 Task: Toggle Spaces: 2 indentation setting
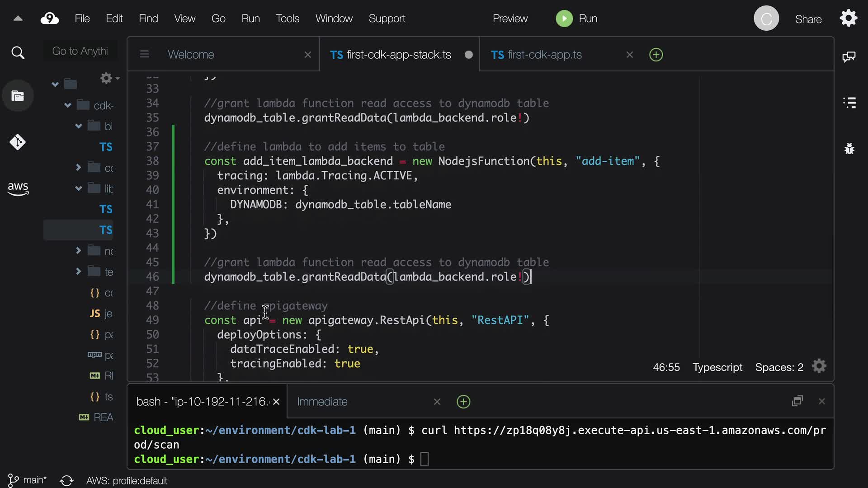click(x=779, y=367)
